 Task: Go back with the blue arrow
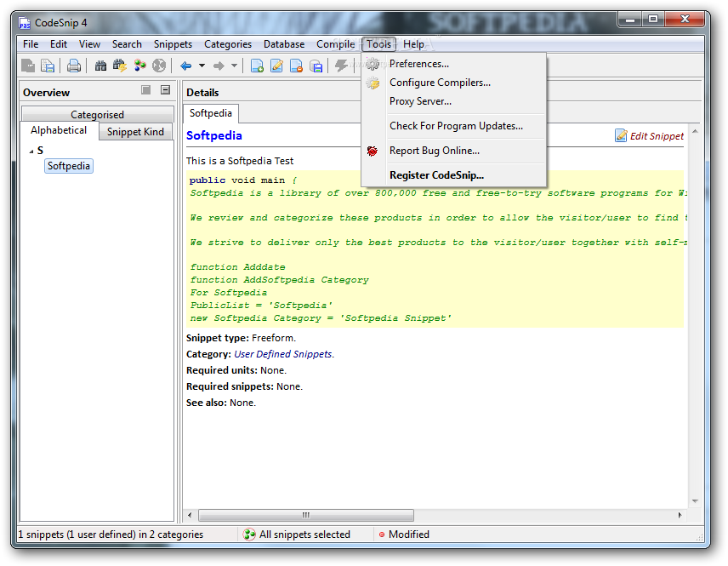tap(186, 66)
